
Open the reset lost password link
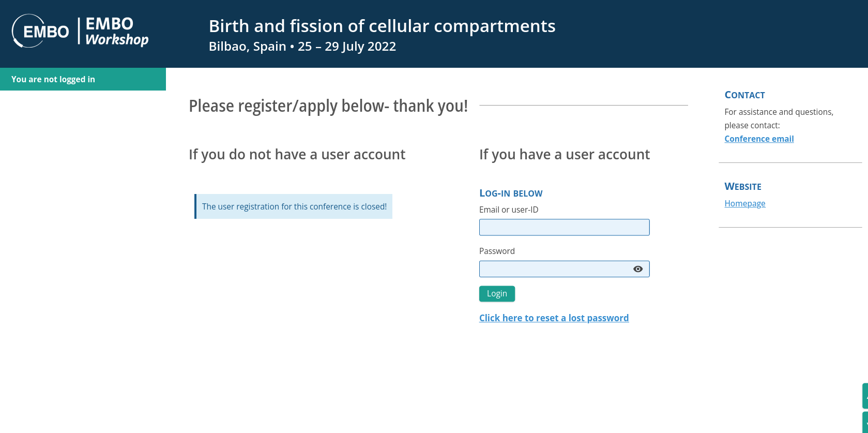point(554,318)
